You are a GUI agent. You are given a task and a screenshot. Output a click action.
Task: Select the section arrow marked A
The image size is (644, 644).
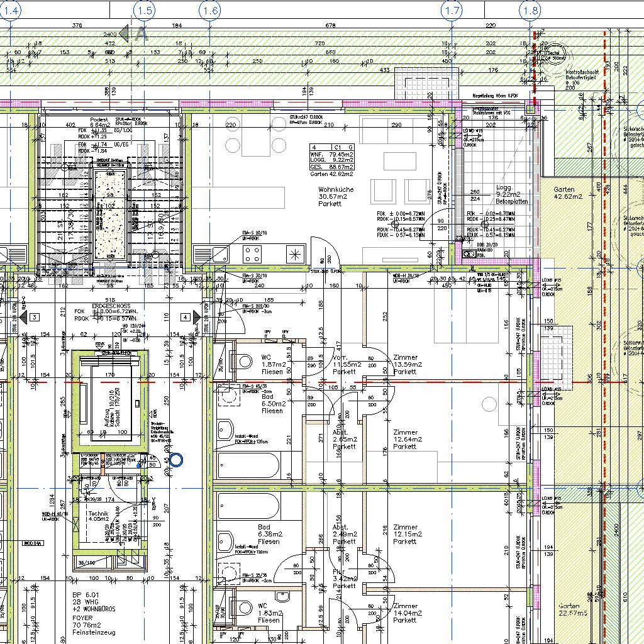135,33
